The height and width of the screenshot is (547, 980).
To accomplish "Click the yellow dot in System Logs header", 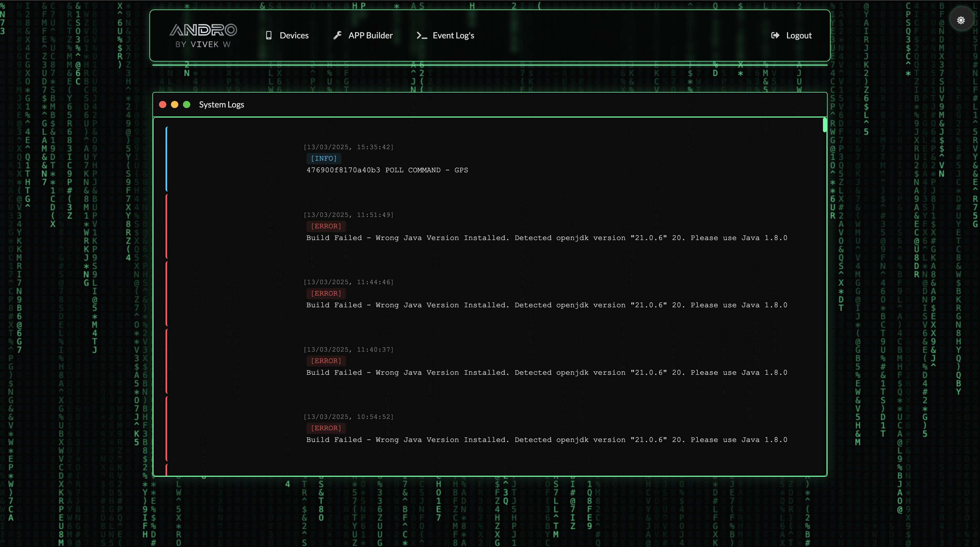I will pos(174,105).
